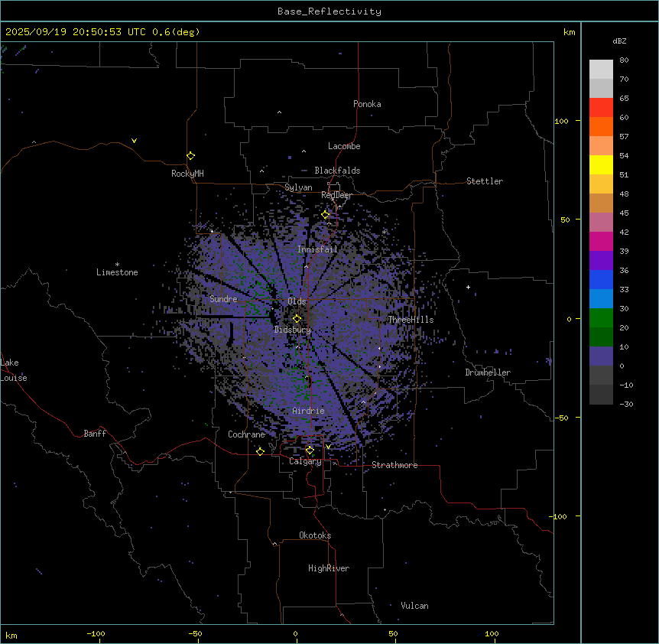Click the yellow diamond marker directly above Calgary label
This screenshot has width=659, height=644.
pyautogui.click(x=310, y=450)
